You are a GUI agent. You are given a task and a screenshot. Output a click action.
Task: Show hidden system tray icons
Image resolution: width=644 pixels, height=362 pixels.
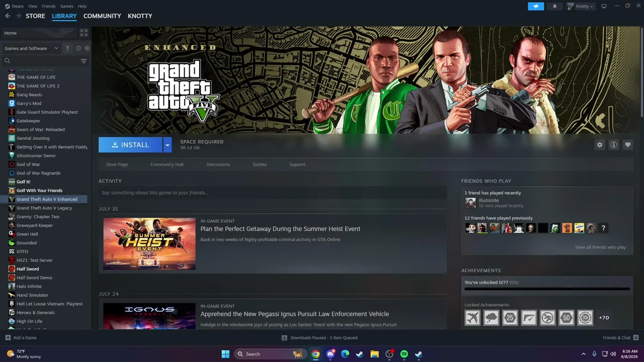tap(584, 354)
